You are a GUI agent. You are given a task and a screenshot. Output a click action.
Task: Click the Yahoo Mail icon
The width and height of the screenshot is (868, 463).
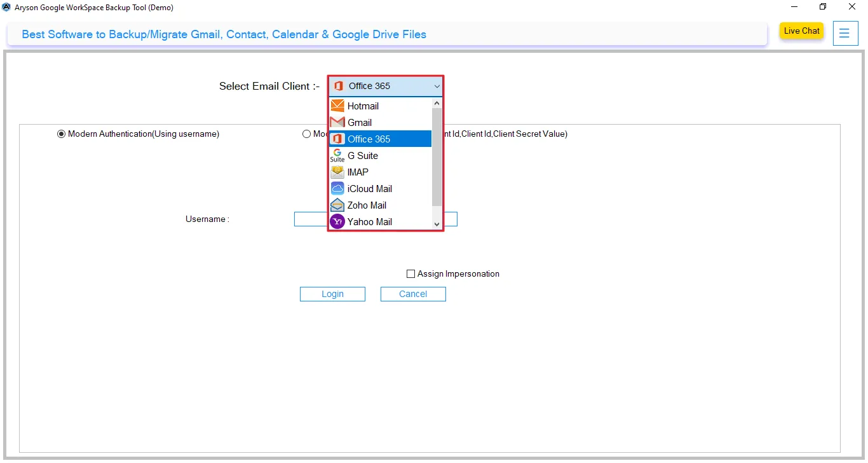337,221
